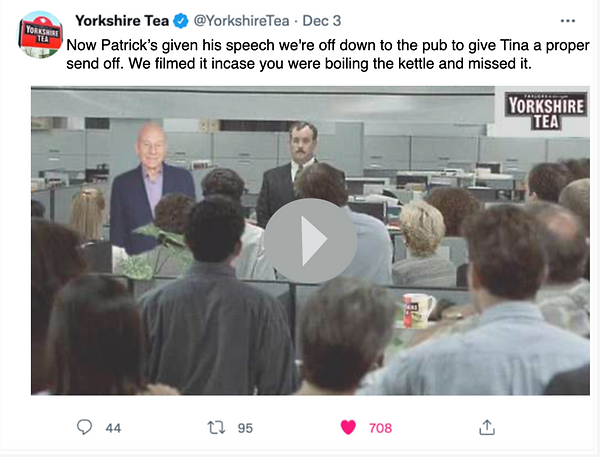
Task: Click the reply count 44
Action: [x=113, y=428]
